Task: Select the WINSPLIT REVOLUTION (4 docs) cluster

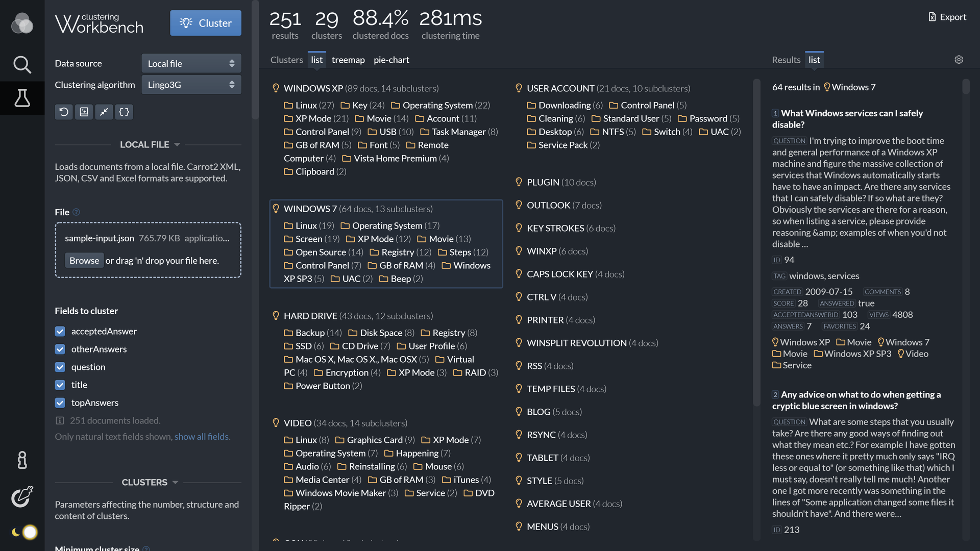Action: click(592, 343)
